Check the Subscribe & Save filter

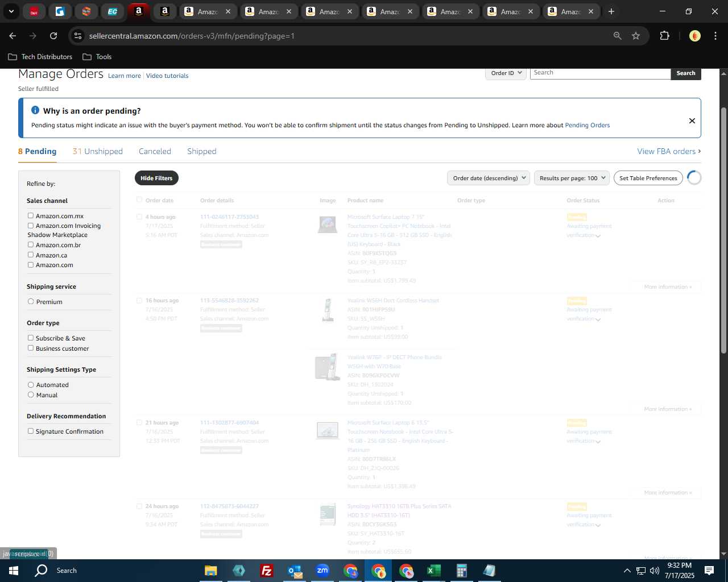[31, 338]
